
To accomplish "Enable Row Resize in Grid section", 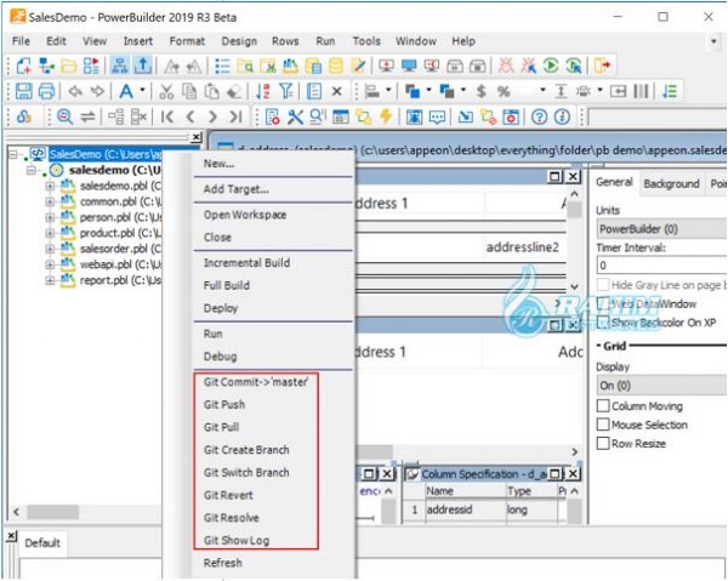I will (603, 443).
